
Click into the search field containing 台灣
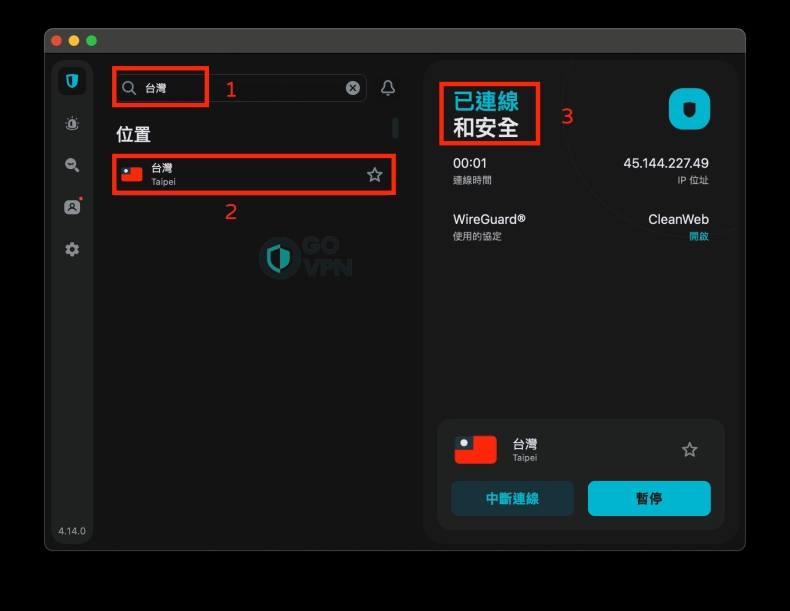coord(241,88)
